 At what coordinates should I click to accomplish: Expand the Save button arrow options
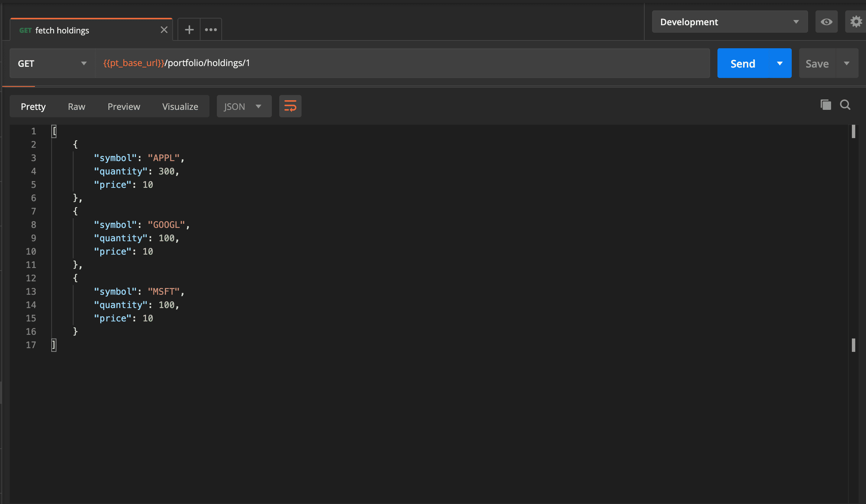(847, 63)
